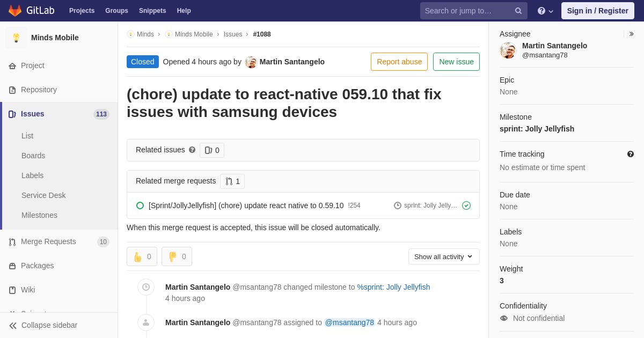Image resolution: width=644 pixels, height=338 pixels.
Task: Click sprint: Jolly Jelly… label in merge request row
Action: point(430,205)
